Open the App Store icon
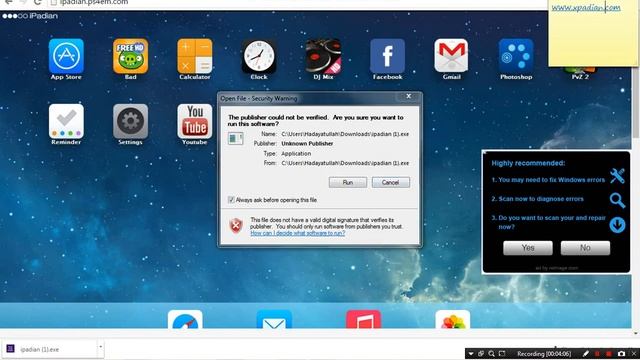Image resolution: width=640 pixels, height=360 pixels. 66,56
